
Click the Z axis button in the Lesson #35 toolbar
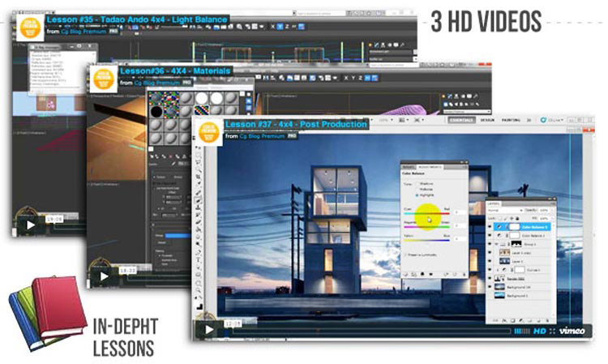point(287,27)
